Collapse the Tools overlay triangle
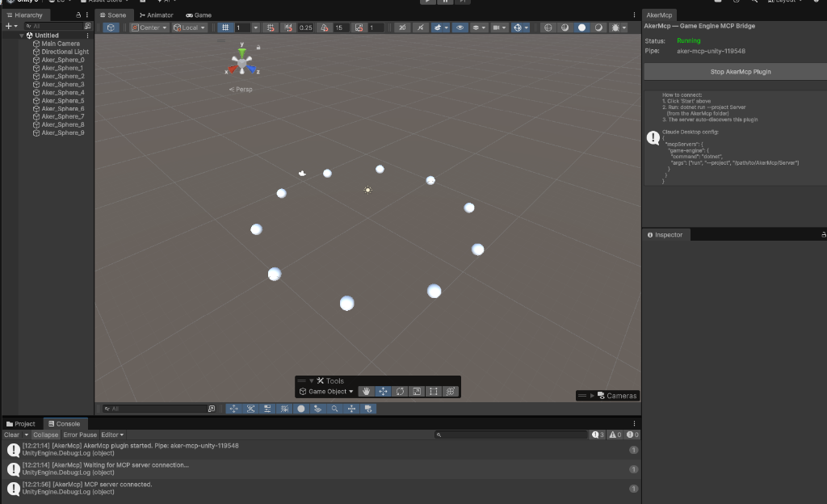This screenshot has width=827, height=504. coord(312,380)
